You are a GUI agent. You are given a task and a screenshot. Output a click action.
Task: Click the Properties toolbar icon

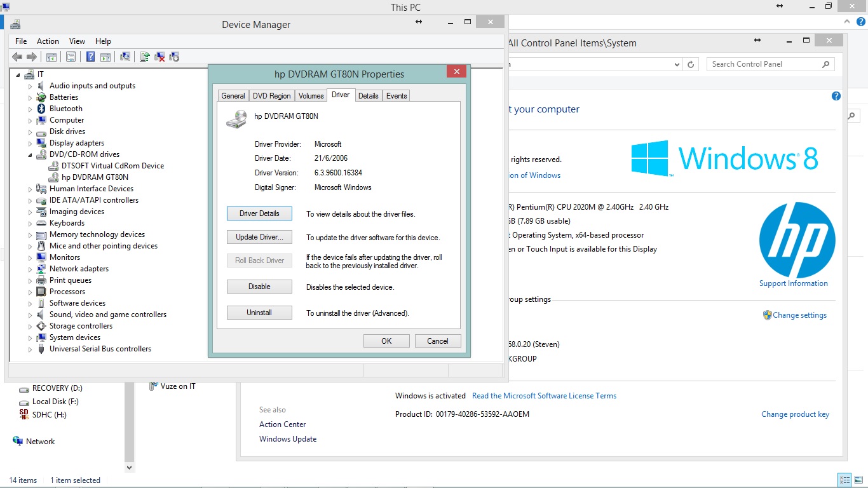pos(71,57)
